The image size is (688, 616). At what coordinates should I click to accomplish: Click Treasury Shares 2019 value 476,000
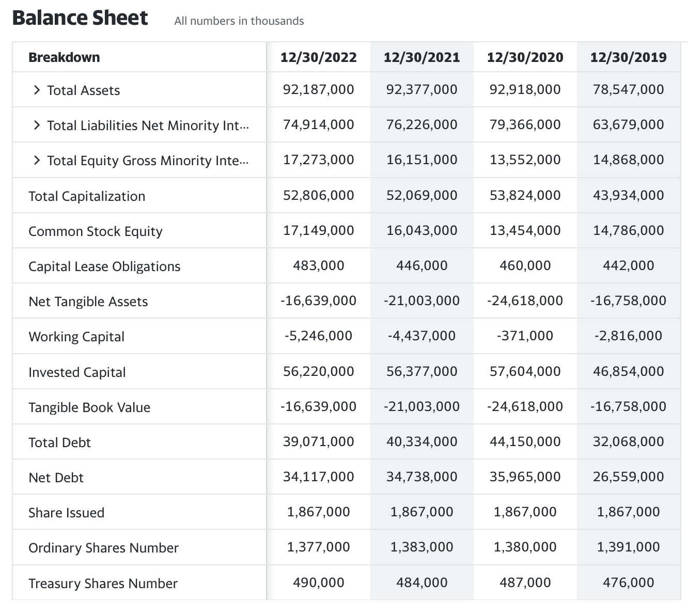[629, 582]
